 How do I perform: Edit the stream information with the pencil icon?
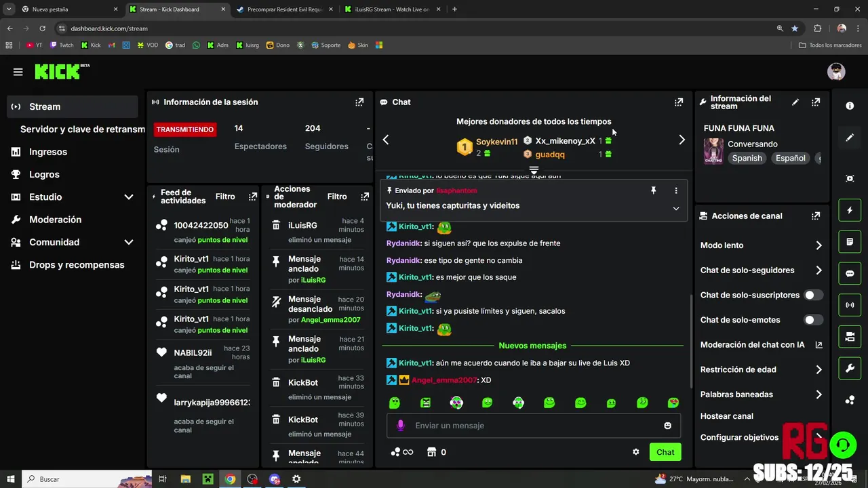(x=795, y=102)
